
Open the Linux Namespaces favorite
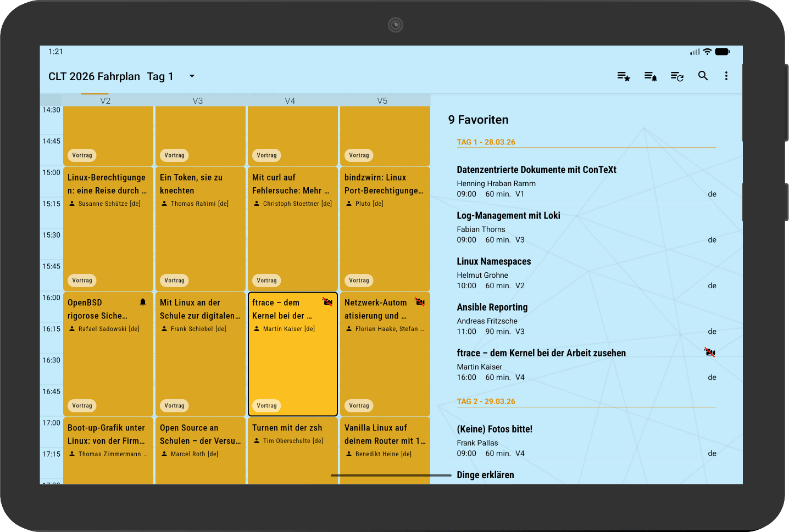(493, 261)
